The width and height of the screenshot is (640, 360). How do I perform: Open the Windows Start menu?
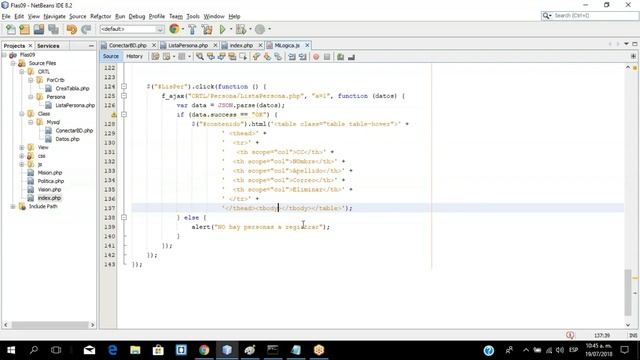tap(11, 350)
